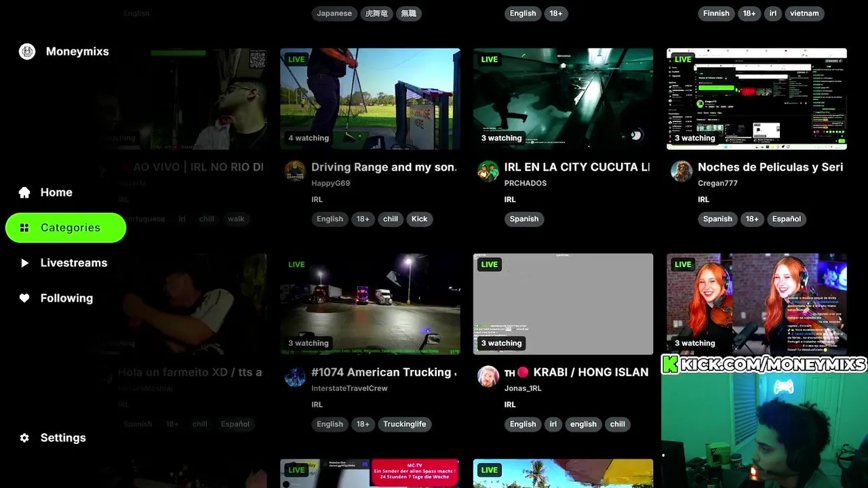
Task: Click the Categories grid icon
Action: (x=24, y=228)
